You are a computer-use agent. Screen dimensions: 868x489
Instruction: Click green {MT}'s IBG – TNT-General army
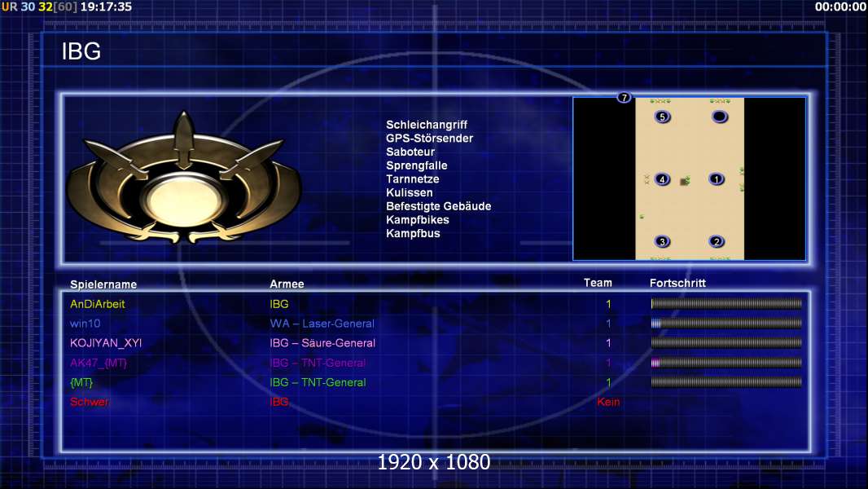point(318,383)
